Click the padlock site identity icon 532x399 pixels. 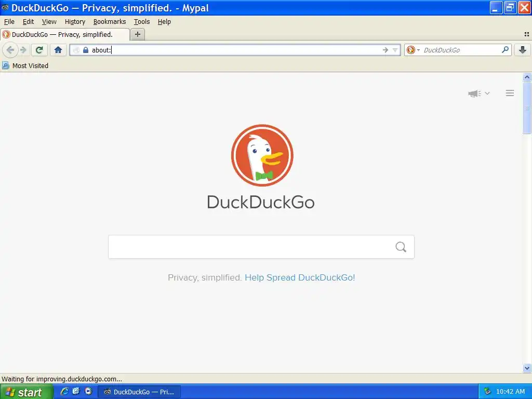[86, 50]
